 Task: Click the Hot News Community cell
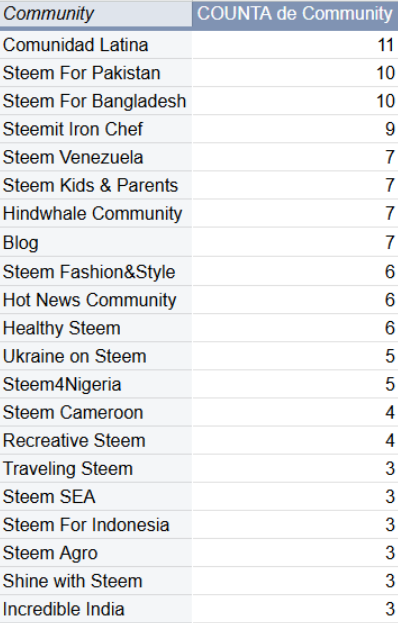[x=96, y=300]
